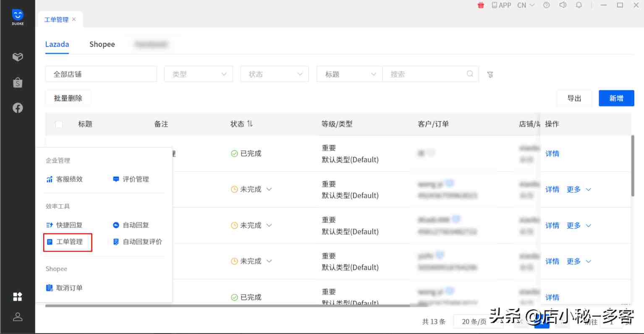This screenshot has height=334, width=644.
Task: Click the red gift icon
Action: [481, 5]
